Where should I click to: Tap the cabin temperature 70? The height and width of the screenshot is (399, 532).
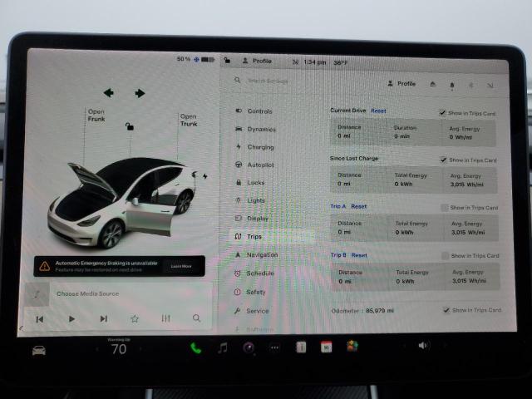point(119,349)
